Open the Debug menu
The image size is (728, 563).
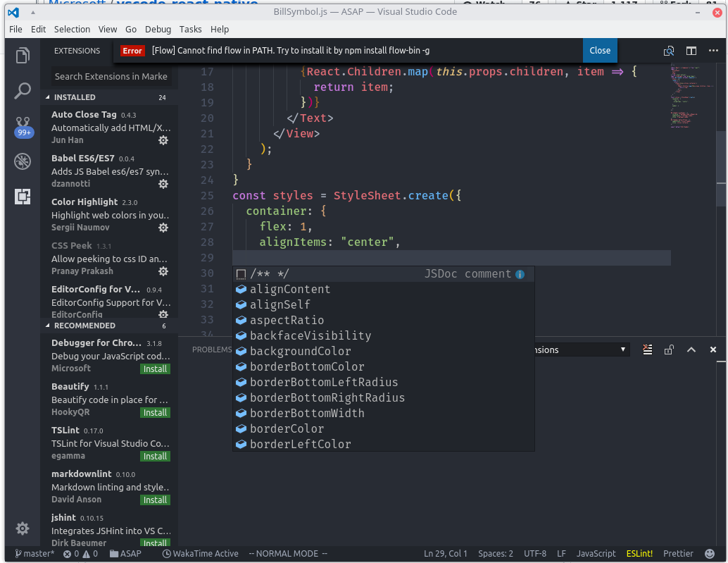coord(158,30)
